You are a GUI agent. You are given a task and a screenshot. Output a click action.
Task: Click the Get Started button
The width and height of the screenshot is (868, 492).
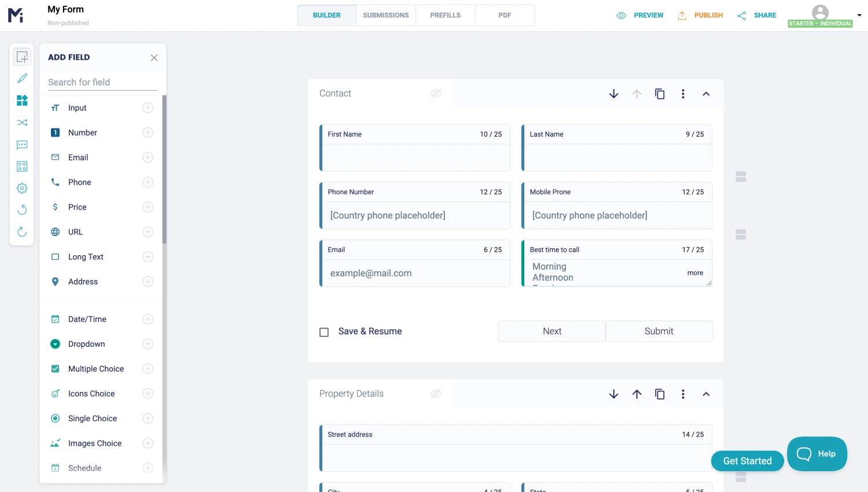pos(747,461)
